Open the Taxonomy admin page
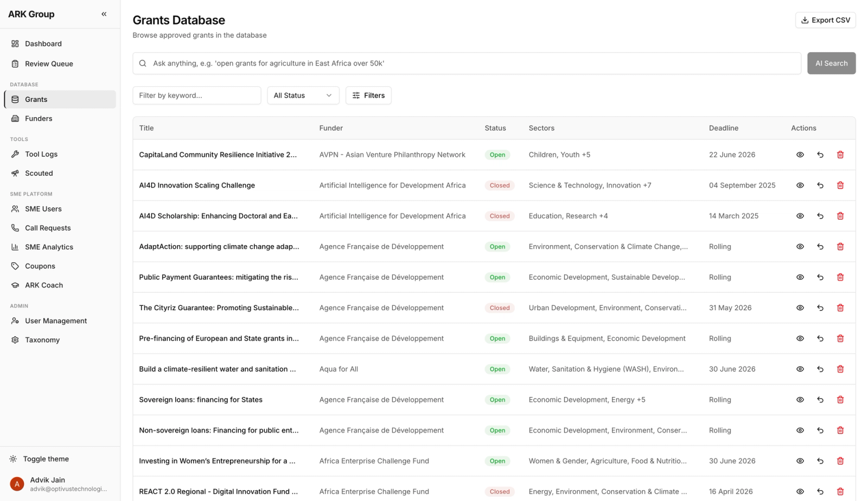This screenshot has height=501, width=868. [x=60, y=339]
